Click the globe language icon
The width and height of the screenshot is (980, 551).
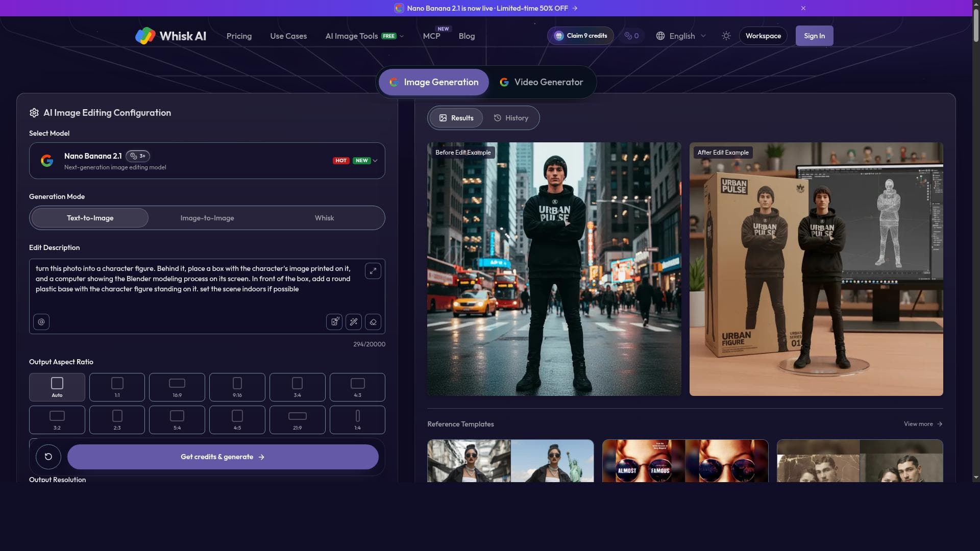(x=660, y=36)
